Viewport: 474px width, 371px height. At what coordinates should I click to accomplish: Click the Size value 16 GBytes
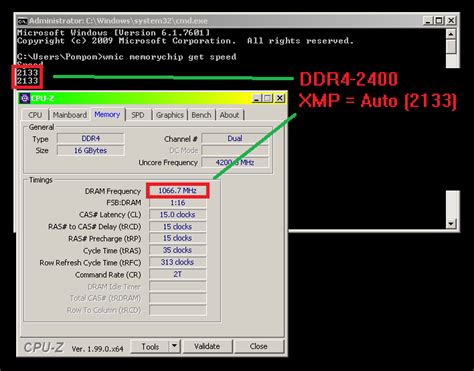pos(91,150)
